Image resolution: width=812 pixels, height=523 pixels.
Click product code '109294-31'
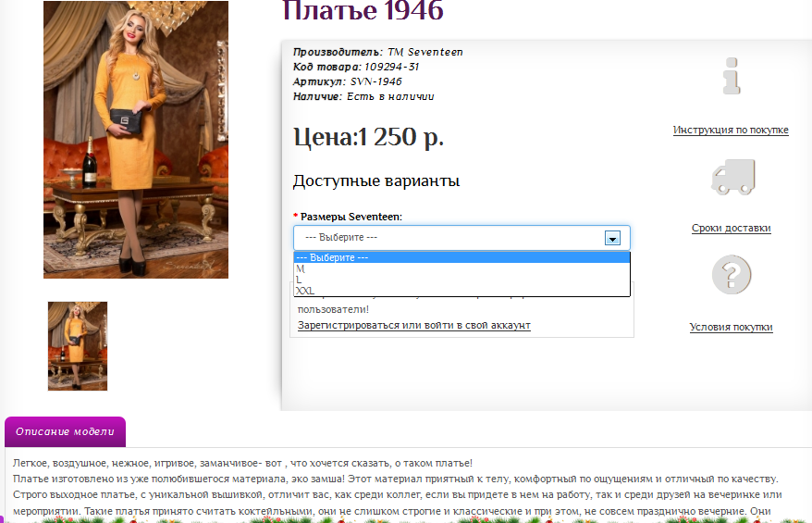point(391,67)
